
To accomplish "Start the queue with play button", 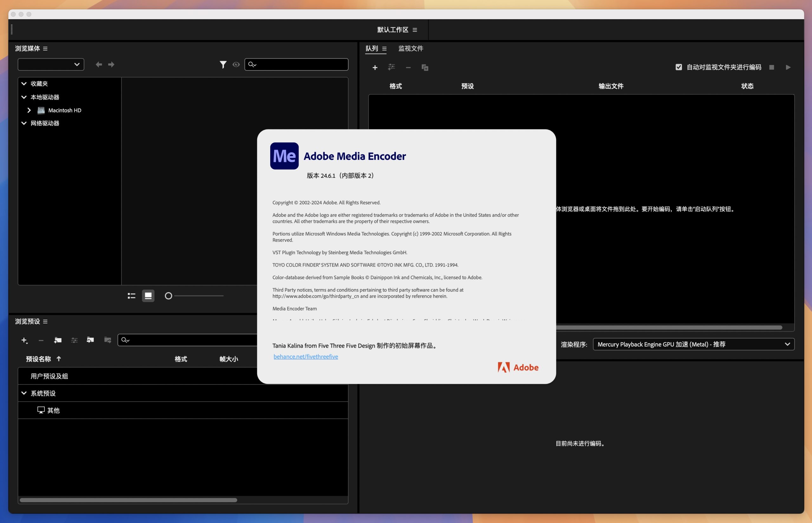I will [x=788, y=67].
